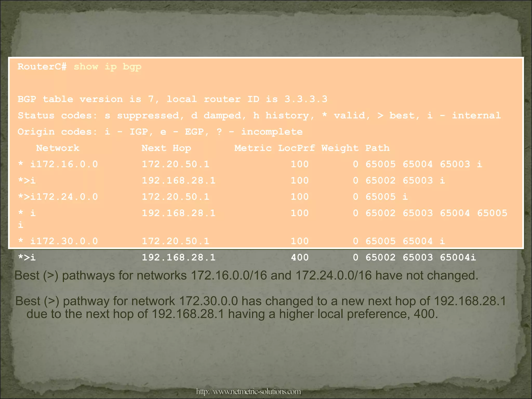Click the 'Origin codes:' line

160,132
